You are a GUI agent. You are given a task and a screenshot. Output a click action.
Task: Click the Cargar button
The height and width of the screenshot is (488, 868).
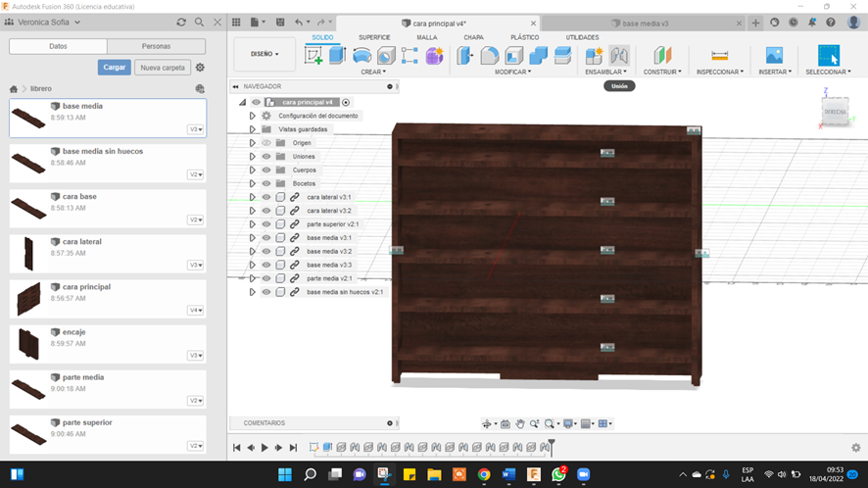114,68
